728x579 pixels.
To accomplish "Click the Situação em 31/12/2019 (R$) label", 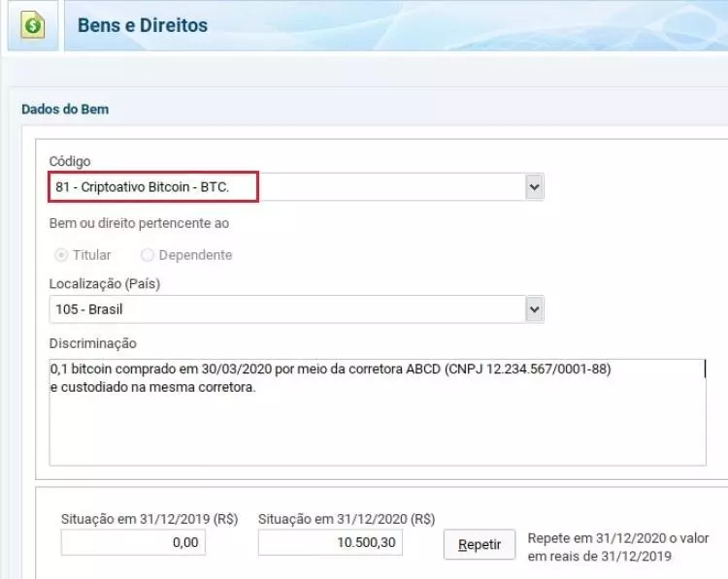I will pos(149,519).
